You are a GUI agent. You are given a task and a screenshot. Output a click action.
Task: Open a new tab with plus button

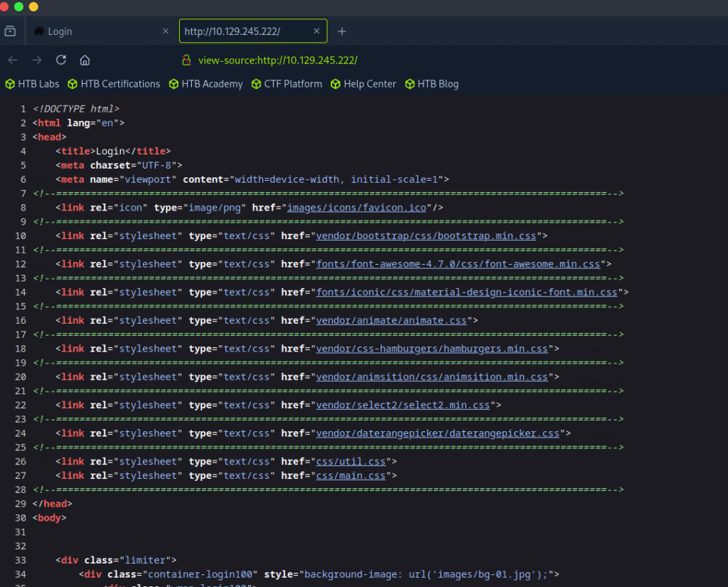(342, 31)
